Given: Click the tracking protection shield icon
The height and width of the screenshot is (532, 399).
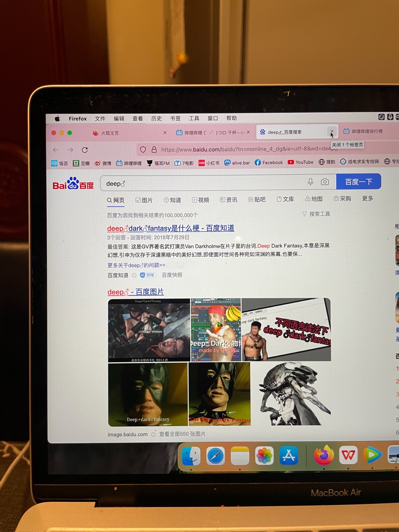Looking at the screenshot, I should 143,150.
